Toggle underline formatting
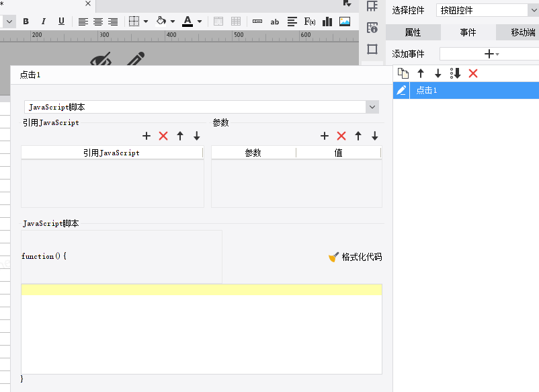539x392 pixels. click(x=61, y=22)
